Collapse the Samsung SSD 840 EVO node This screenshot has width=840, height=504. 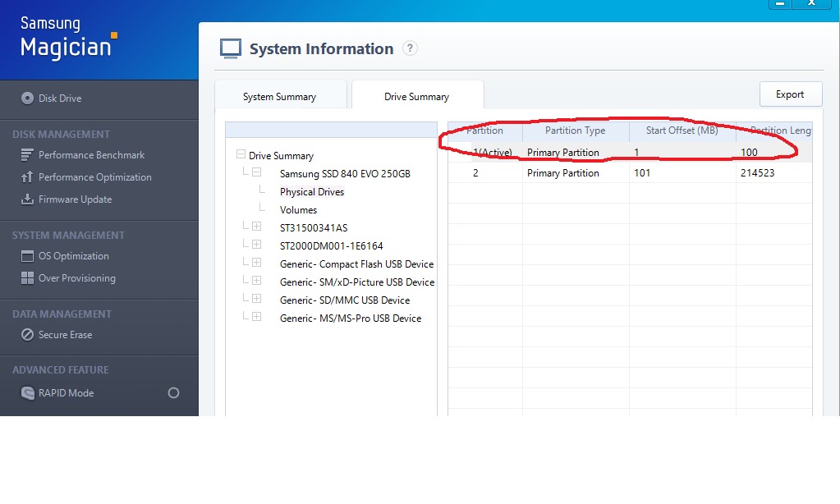click(257, 172)
